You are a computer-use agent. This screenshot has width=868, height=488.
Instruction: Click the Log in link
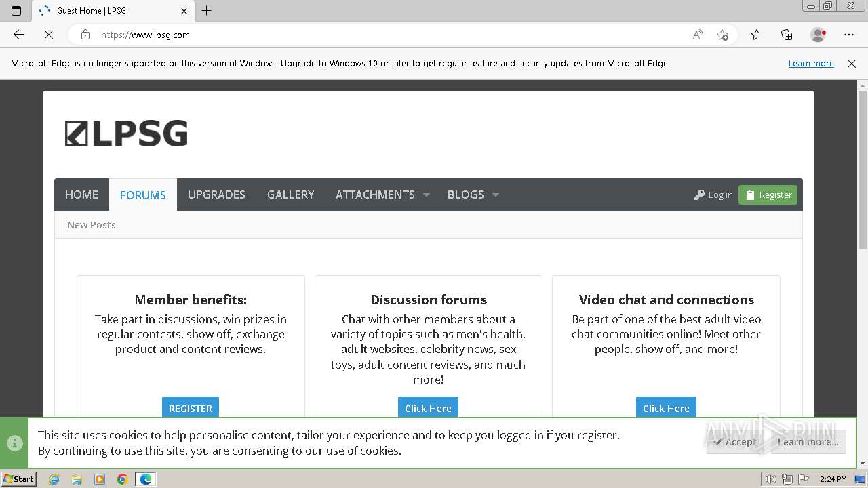[713, 195]
